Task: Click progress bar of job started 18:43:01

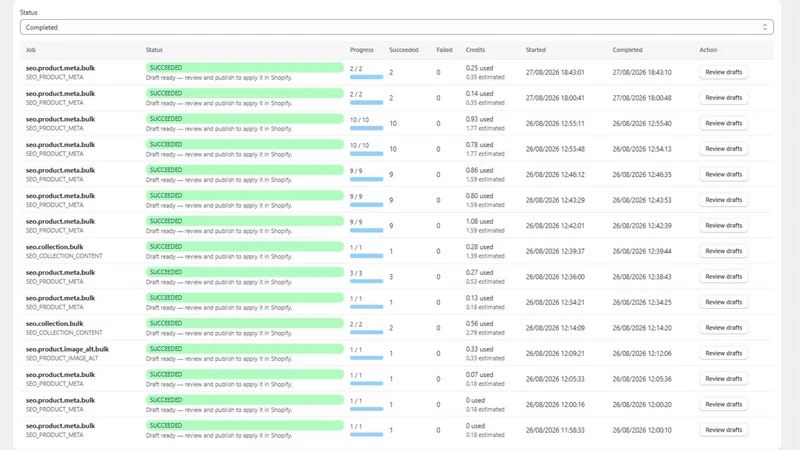Action: 366,77
